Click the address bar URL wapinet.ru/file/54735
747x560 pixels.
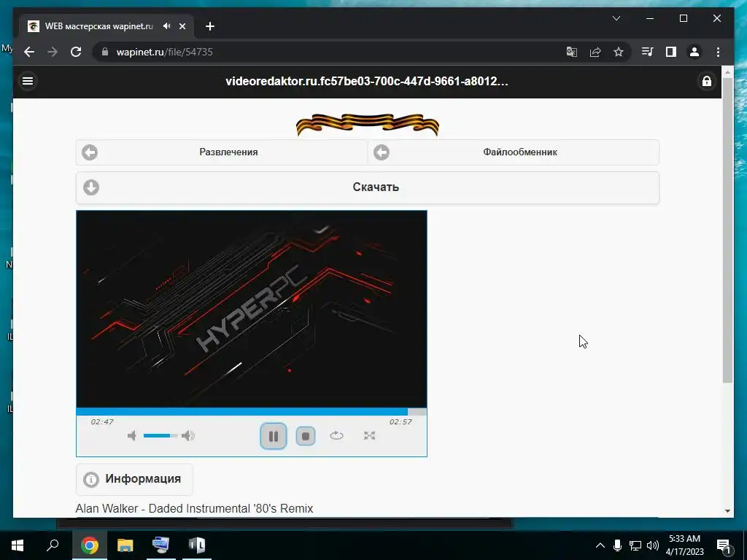(164, 52)
